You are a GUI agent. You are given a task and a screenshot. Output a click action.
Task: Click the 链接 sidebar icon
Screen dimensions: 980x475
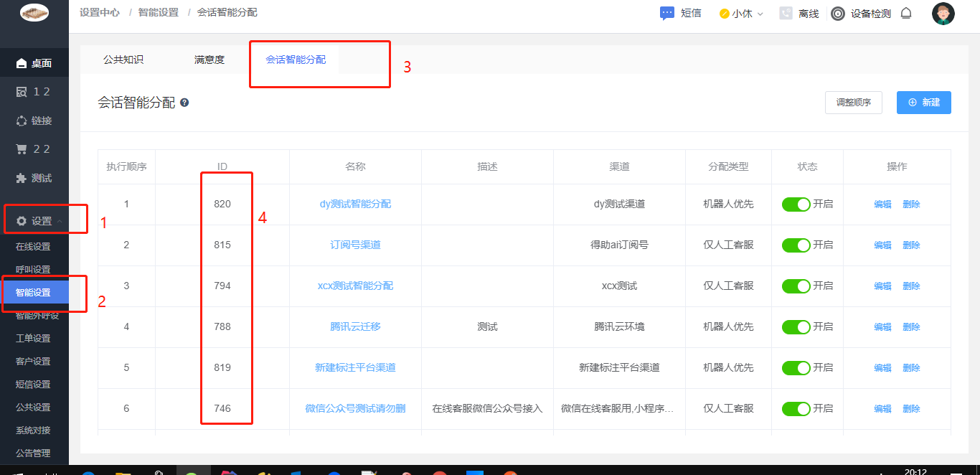point(22,121)
